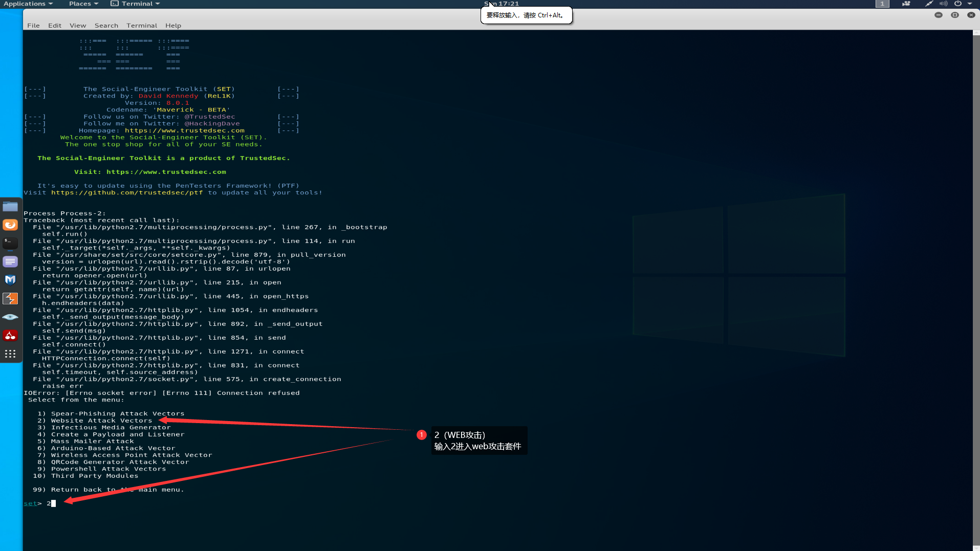Click the "Connection refused" IOError line
Screen dimensions: 980x551
tap(162, 393)
